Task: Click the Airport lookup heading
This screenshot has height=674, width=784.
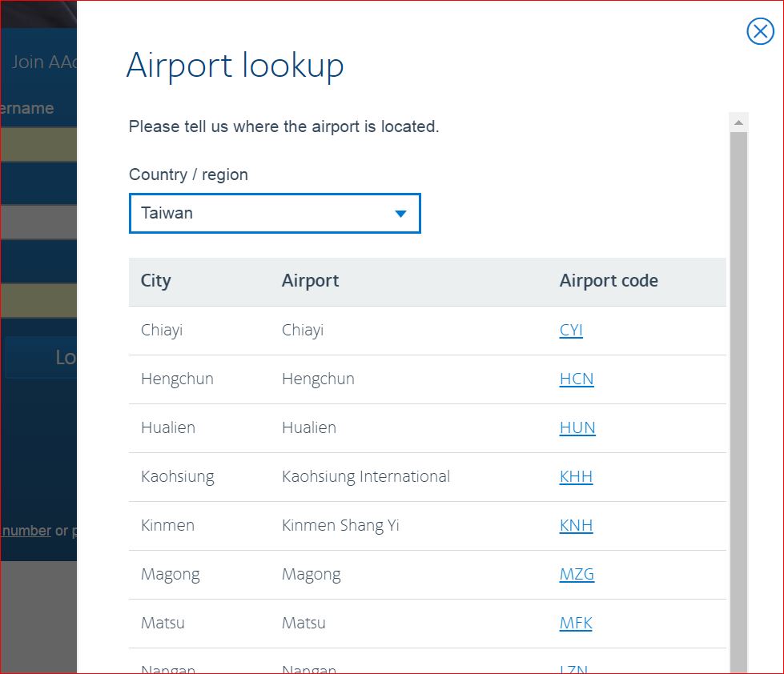Action: [235, 66]
